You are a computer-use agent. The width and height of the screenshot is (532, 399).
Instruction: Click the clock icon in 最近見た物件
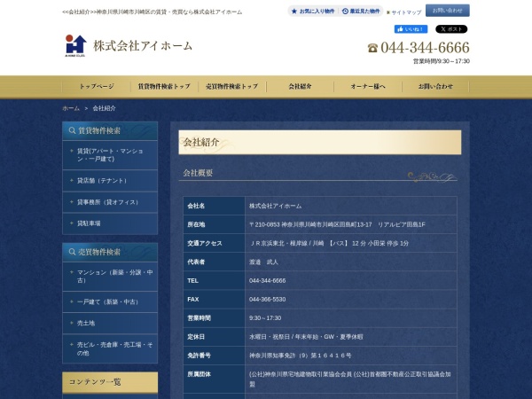point(345,12)
